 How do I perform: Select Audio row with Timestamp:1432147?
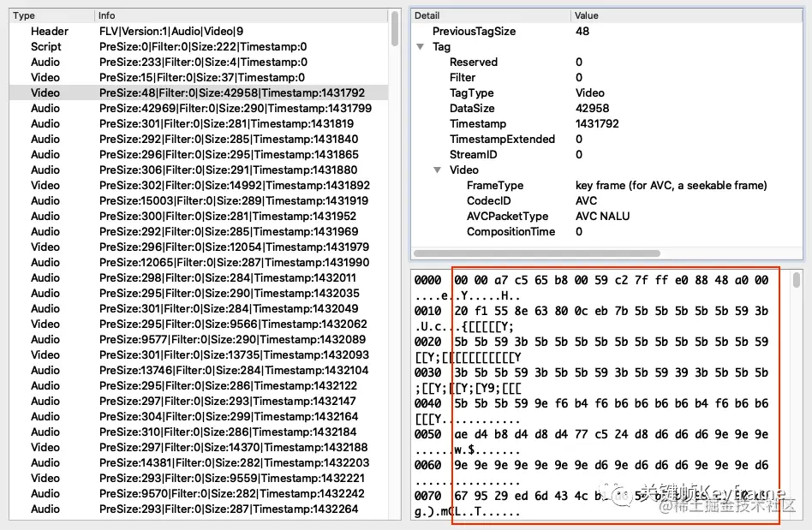click(x=199, y=401)
